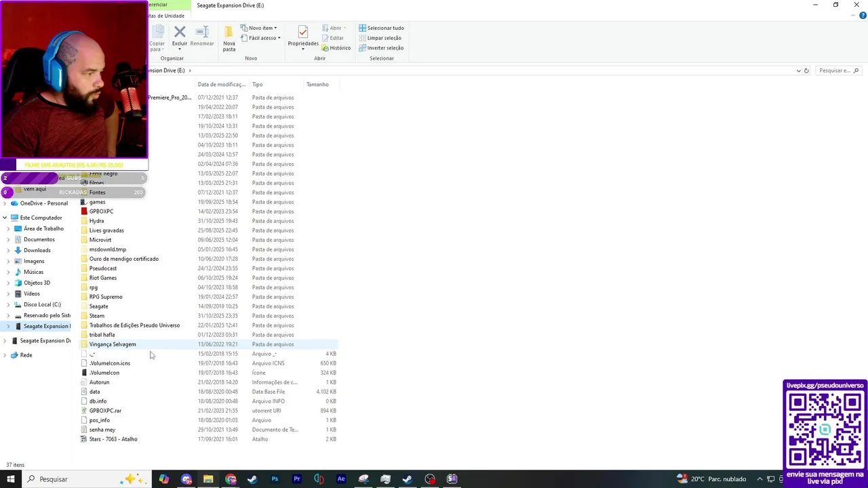Select the Pseudocast folder
The image size is (868, 488).
(102, 268)
